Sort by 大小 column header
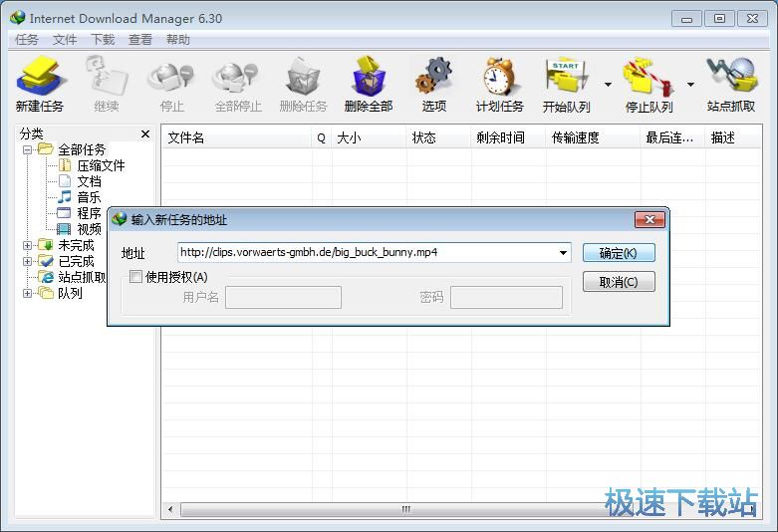778x532 pixels. click(x=370, y=137)
